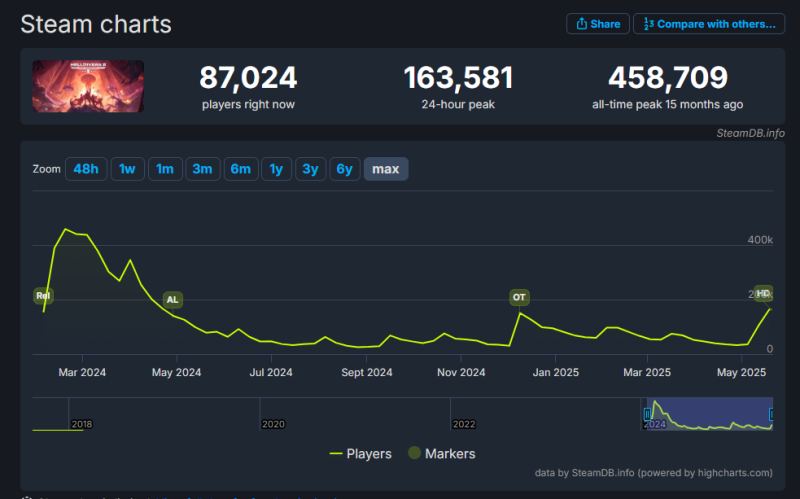Click the left navigator range handle

click(647, 413)
